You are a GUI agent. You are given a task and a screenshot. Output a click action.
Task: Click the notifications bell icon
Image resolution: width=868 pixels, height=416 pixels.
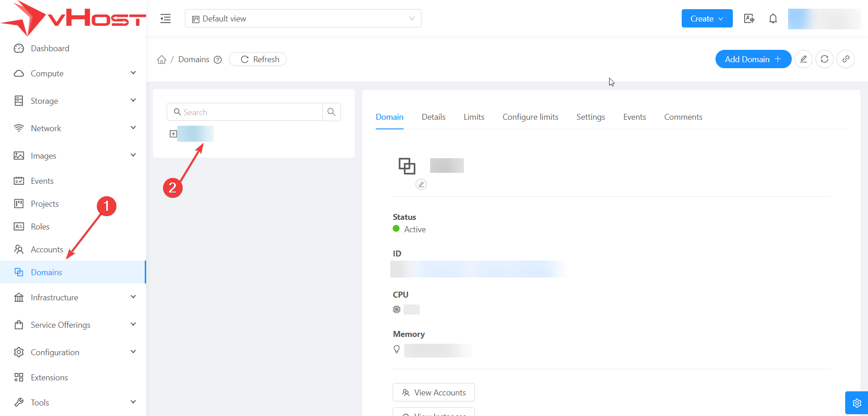pos(773,19)
